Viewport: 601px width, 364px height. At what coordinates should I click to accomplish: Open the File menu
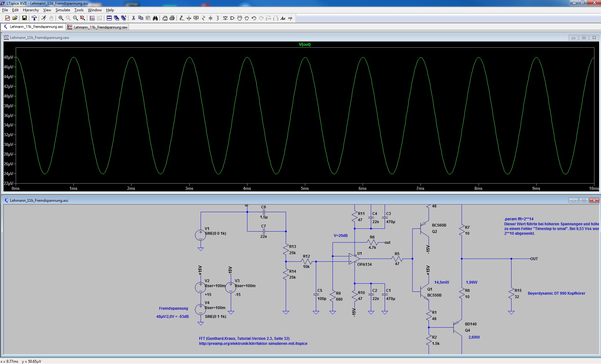(x=5, y=10)
